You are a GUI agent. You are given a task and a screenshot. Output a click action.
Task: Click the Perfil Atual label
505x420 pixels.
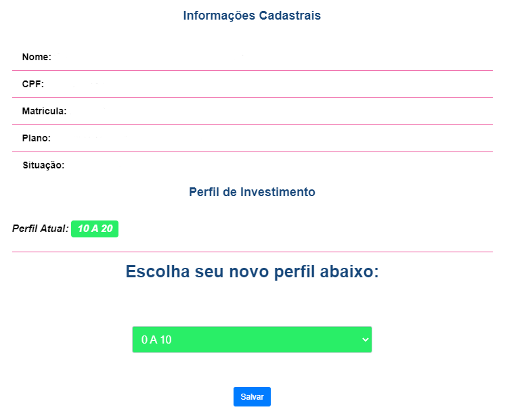tap(40, 229)
